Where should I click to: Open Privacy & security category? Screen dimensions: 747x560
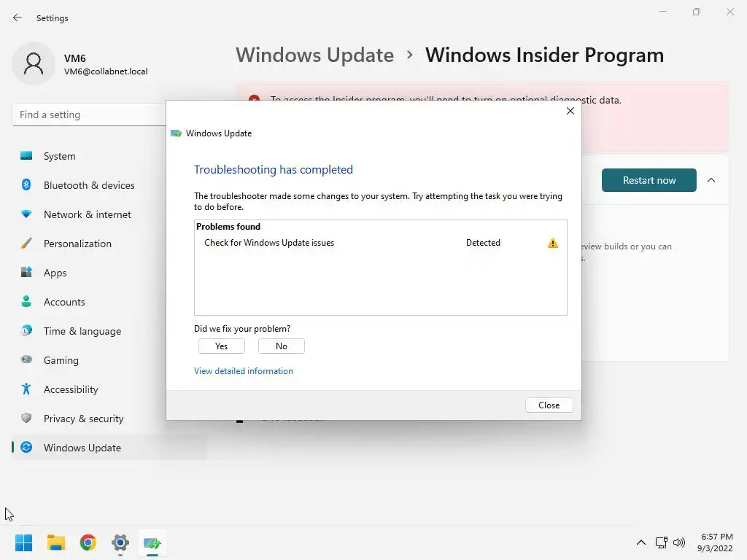coord(109,419)
